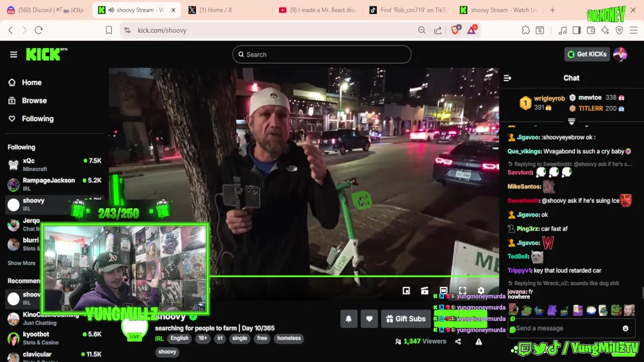Click wrigleyrob top gifter name
This screenshot has width=644, height=362.
click(549, 99)
